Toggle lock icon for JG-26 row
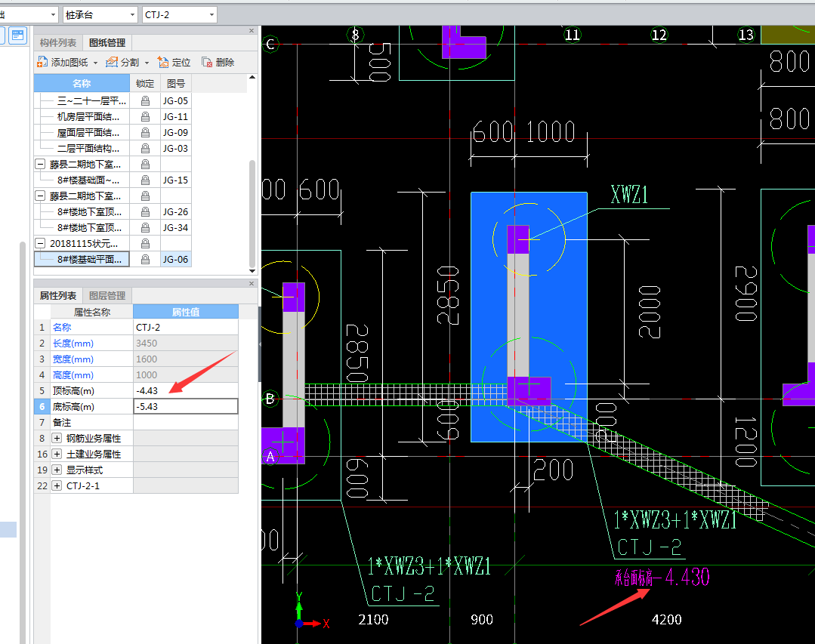Image resolution: width=815 pixels, height=644 pixels. click(145, 212)
